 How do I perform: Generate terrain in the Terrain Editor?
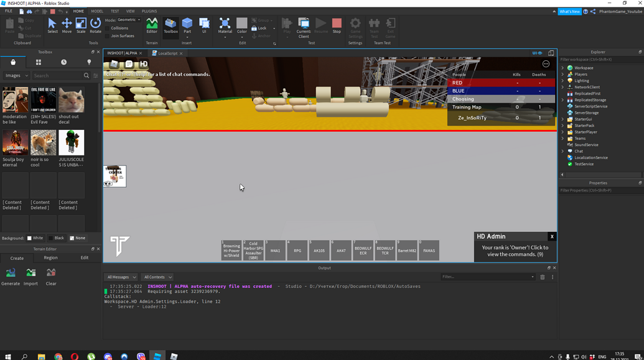click(x=10, y=275)
